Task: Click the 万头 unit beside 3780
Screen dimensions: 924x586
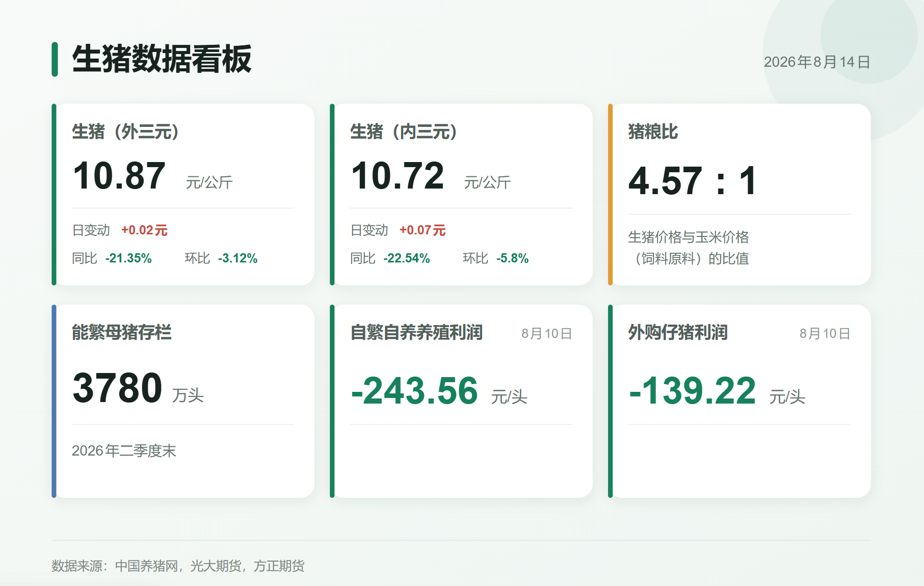Action: pyautogui.click(x=188, y=395)
